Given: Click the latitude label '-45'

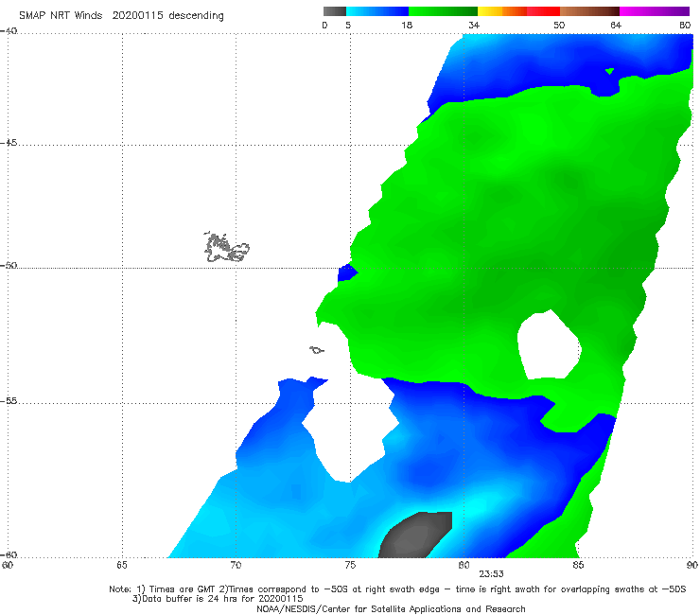Looking at the screenshot, I should 9,143.
